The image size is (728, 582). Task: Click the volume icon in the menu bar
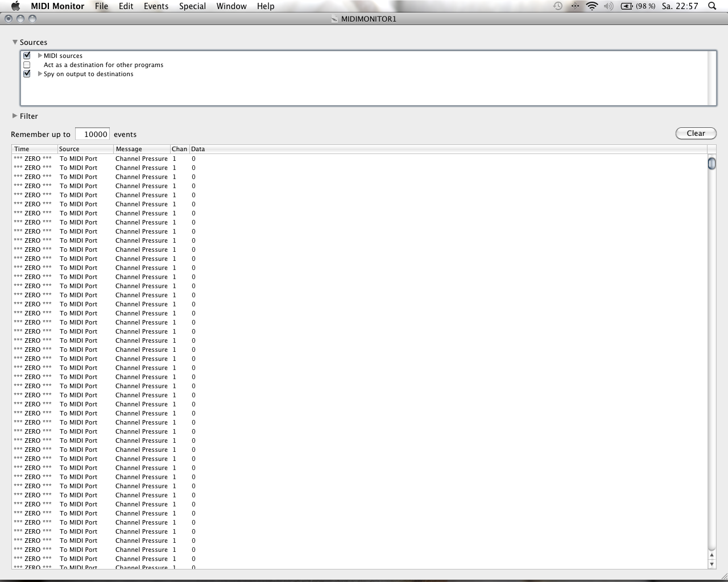click(x=609, y=6)
